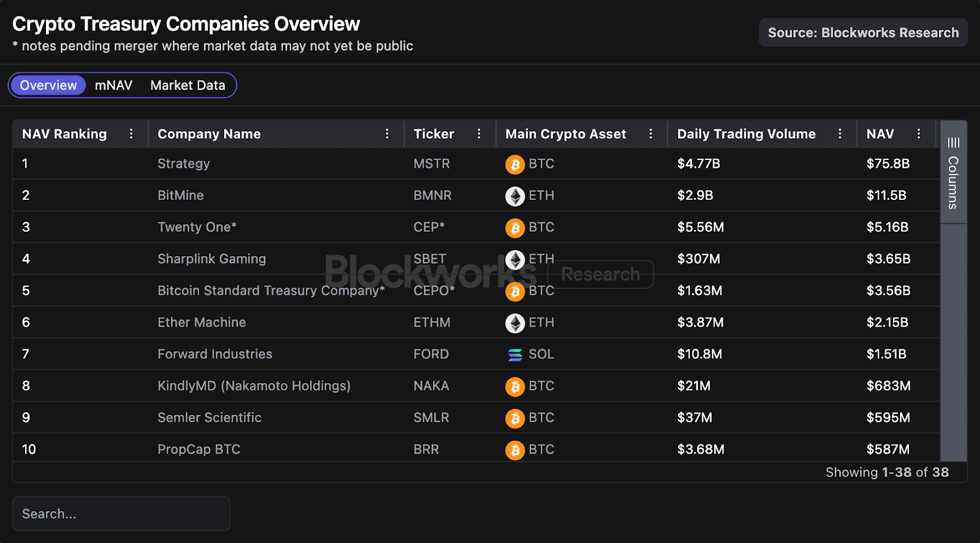Viewport: 980px width, 543px height.
Task: Click the BRR ticker cell
Action: click(426, 449)
